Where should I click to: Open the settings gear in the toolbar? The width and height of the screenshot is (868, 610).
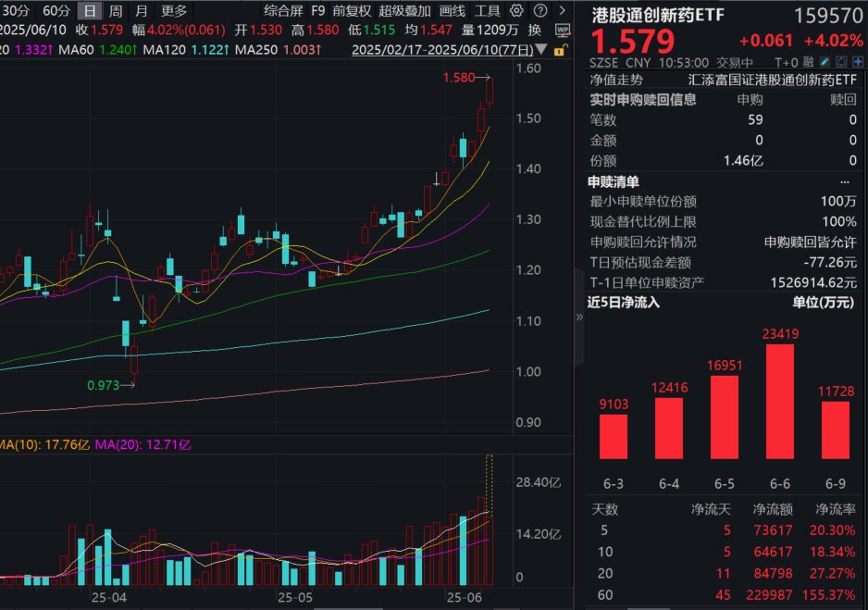[516, 10]
